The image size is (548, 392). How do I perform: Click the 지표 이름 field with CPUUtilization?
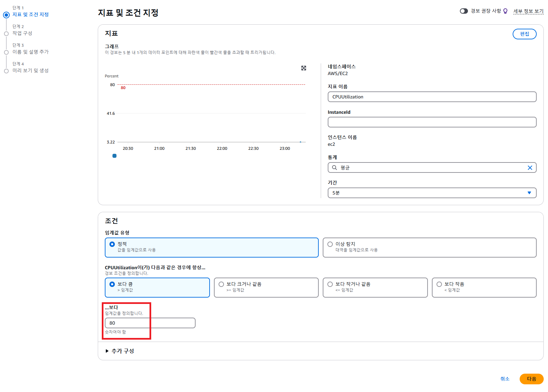[x=432, y=97]
